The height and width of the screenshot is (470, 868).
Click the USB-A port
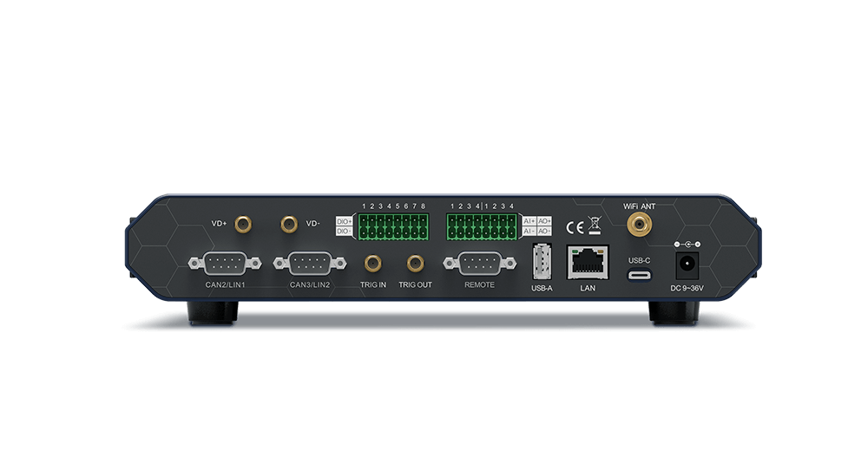(x=542, y=260)
